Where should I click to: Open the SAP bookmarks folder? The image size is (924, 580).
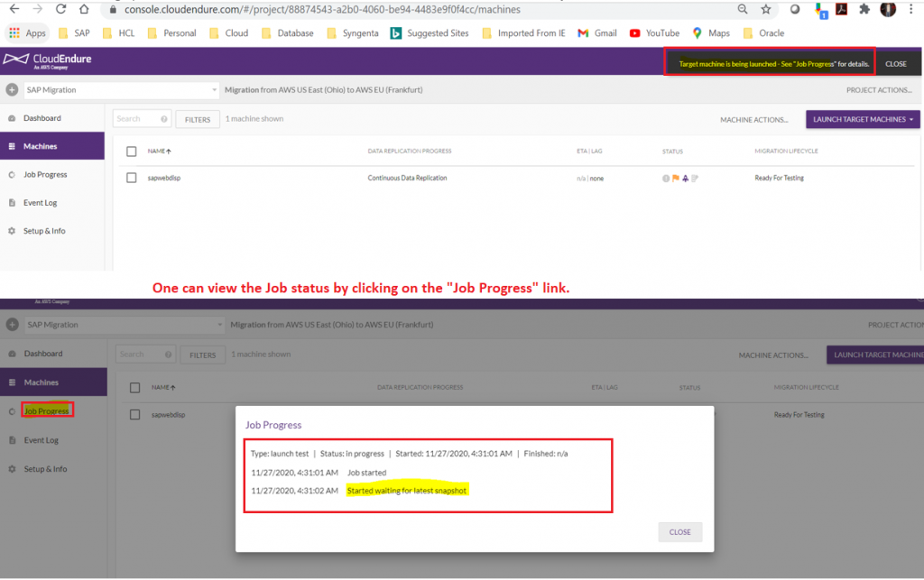point(74,33)
